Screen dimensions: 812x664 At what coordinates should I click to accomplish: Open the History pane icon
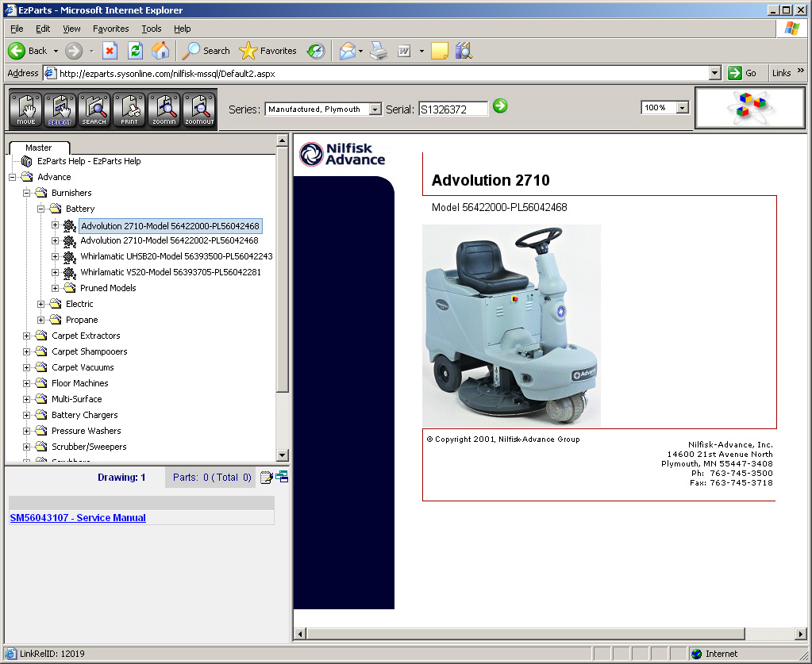tap(316, 51)
